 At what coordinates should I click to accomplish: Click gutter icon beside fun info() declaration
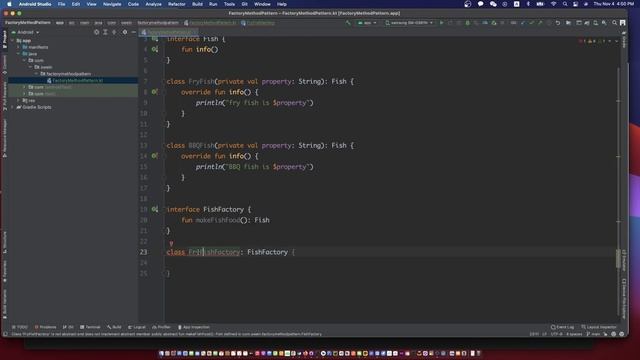tap(155, 49)
